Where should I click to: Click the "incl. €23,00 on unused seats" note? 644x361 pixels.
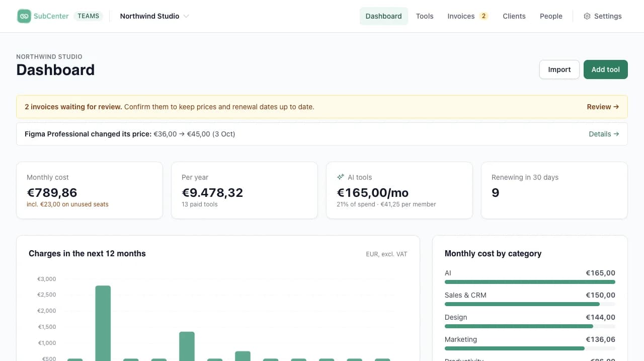[x=67, y=204]
